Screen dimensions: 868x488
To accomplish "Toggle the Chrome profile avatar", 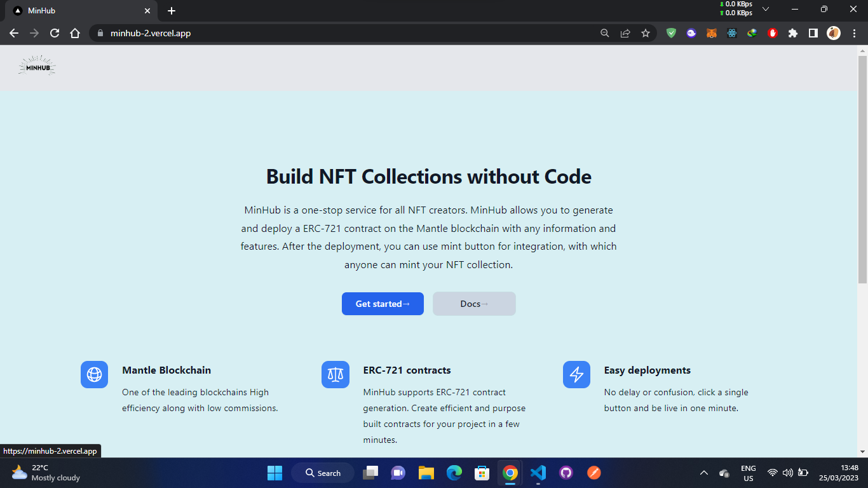I will 833,32.
